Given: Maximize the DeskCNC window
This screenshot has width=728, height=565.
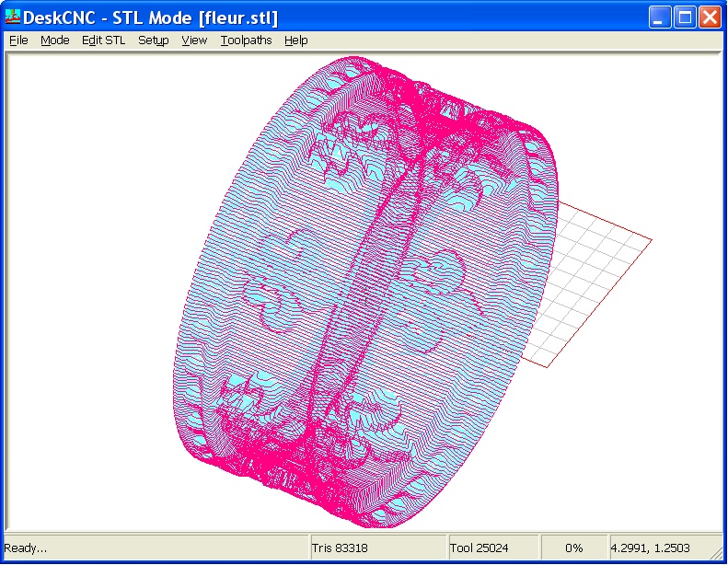Looking at the screenshot, I should [x=685, y=17].
